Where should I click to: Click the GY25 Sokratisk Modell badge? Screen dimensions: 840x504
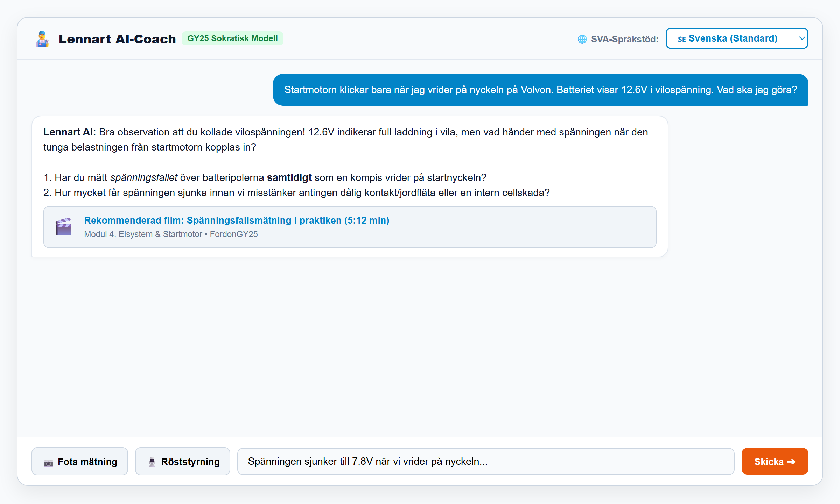click(x=232, y=38)
